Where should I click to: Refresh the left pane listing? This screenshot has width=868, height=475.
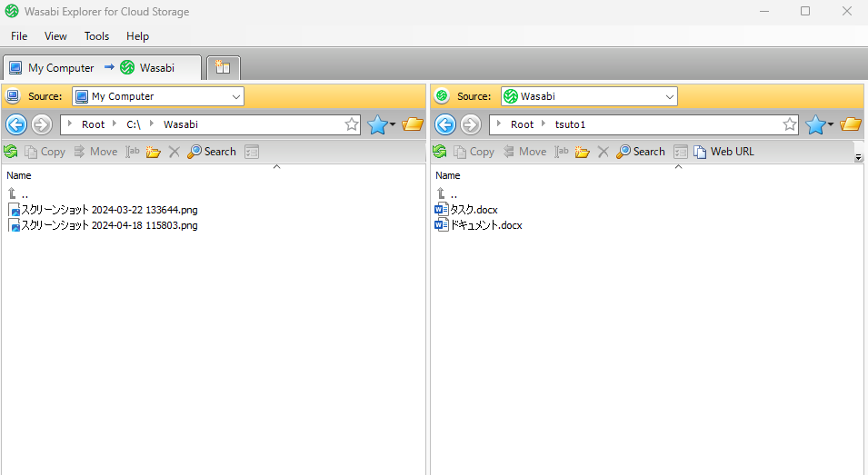[x=11, y=152]
